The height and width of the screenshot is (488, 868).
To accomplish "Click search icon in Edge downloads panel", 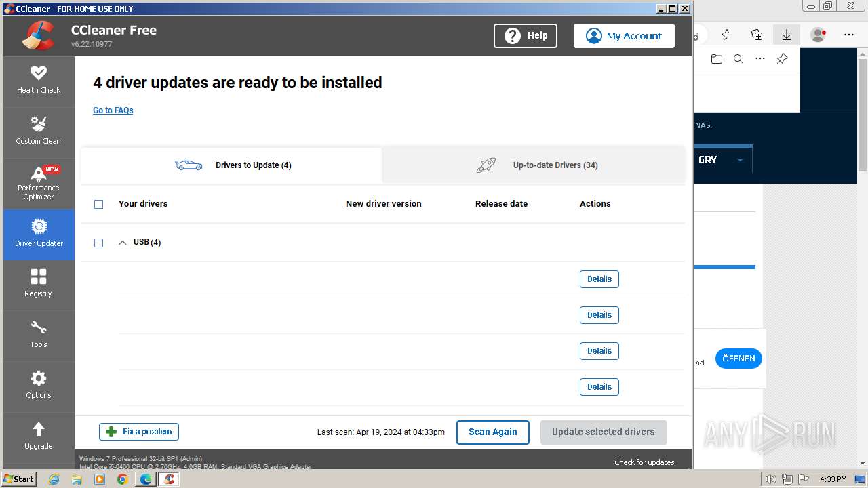I will (x=738, y=59).
